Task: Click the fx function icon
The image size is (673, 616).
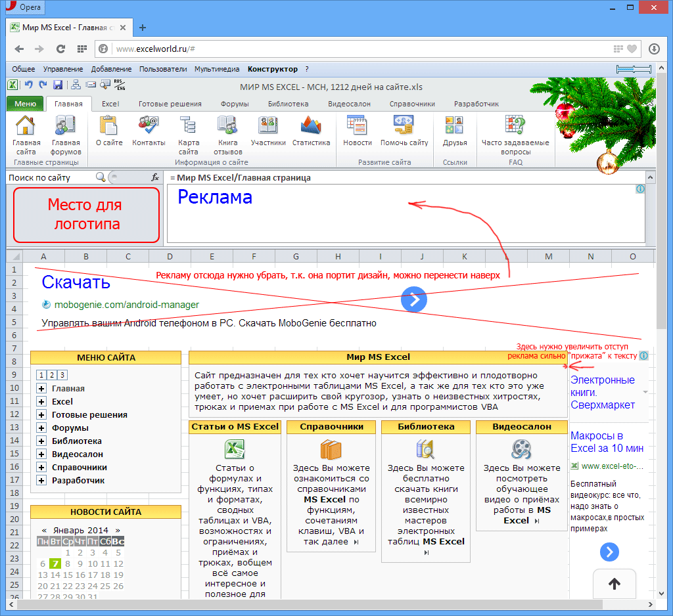Action: tap(155, 177)
